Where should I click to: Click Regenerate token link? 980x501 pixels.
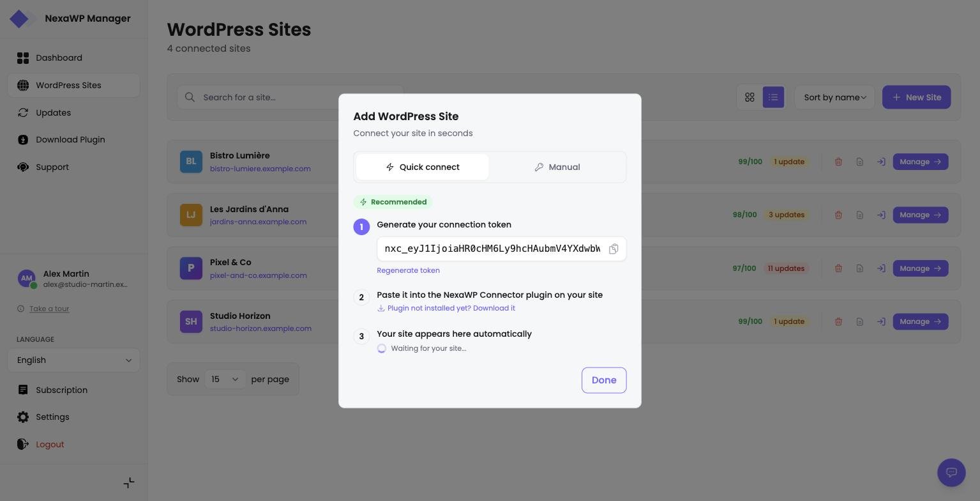(x=408, y=270)
